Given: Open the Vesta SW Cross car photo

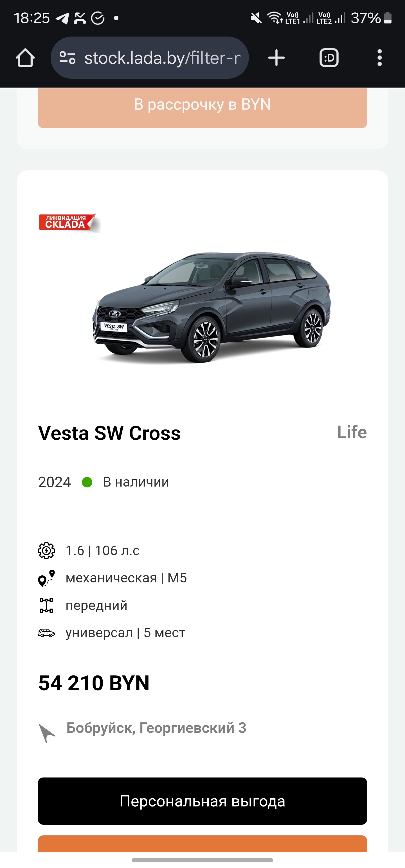Looking at the screenshot, I should pos(212,307).
